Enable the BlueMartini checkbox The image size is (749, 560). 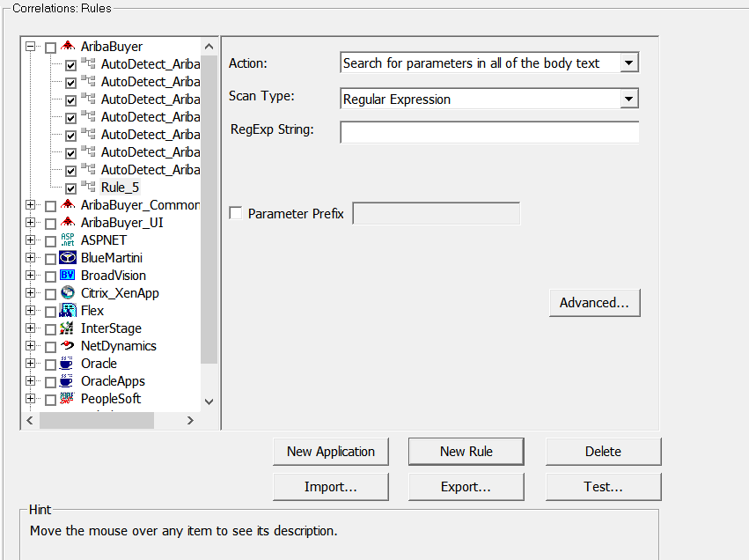[51, 259]
